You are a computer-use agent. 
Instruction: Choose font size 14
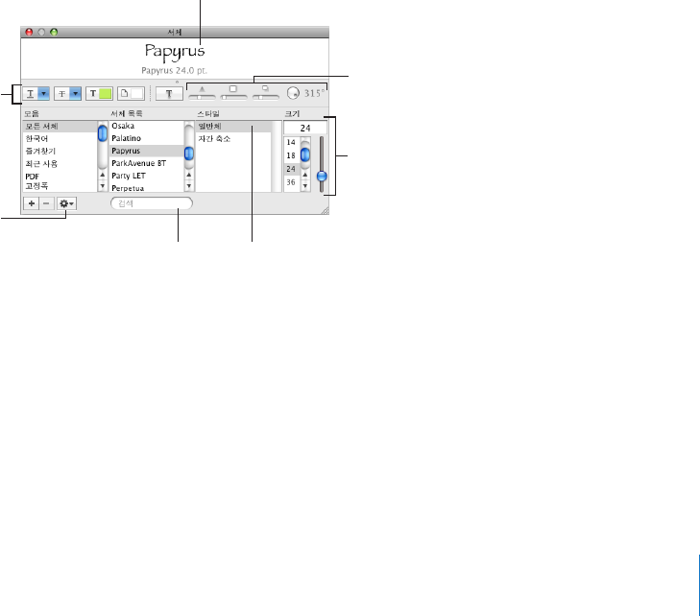point(291,142)
